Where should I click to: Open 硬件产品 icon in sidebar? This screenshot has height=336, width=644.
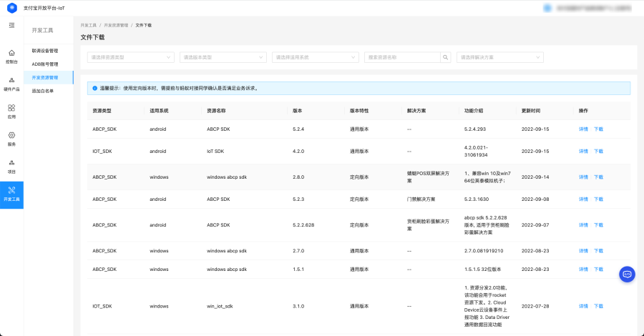[11, 80]
